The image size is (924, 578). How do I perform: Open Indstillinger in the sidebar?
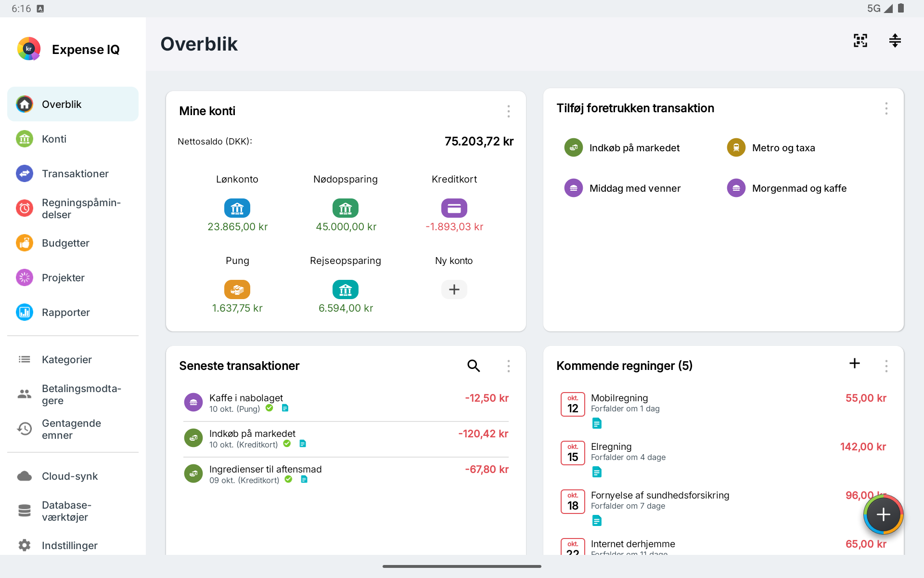coord(73,545)
